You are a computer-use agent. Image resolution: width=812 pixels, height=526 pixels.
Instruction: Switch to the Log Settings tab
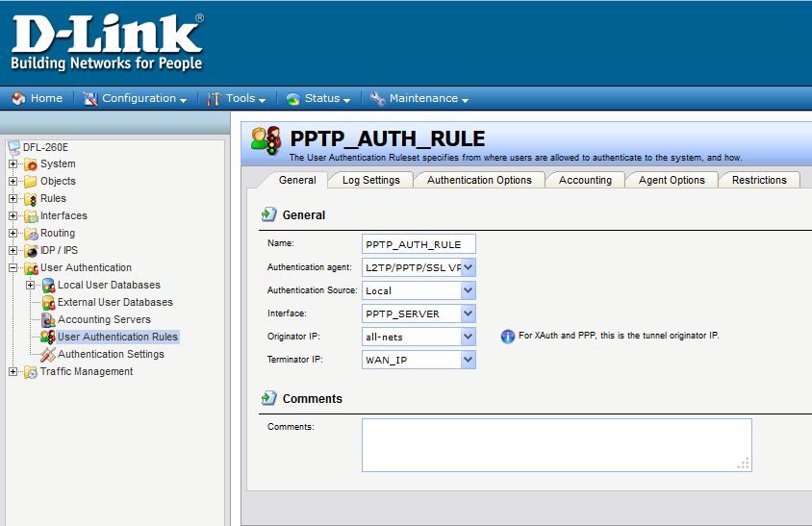(371, 180)
